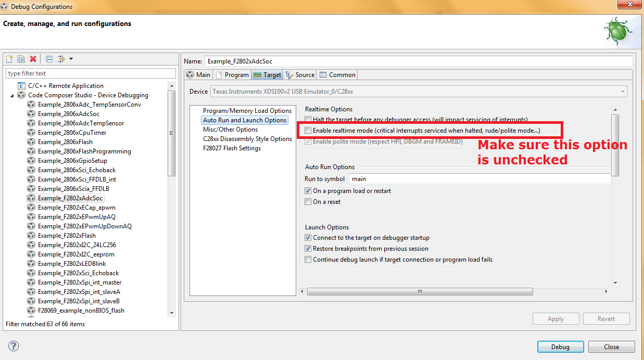Select Example_2806xFlashProgramming configuration
644x360 pixels.
click(x=84, y=151)
